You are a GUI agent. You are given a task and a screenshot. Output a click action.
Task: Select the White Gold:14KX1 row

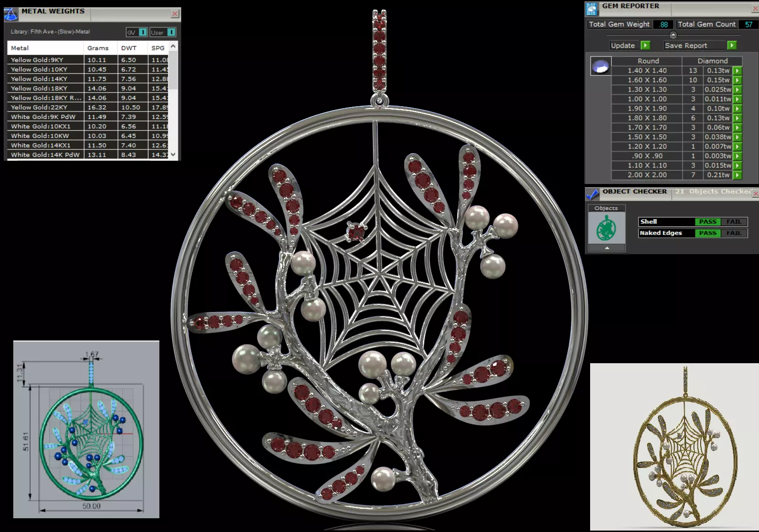pyautogui.click(x=88, y=145)
